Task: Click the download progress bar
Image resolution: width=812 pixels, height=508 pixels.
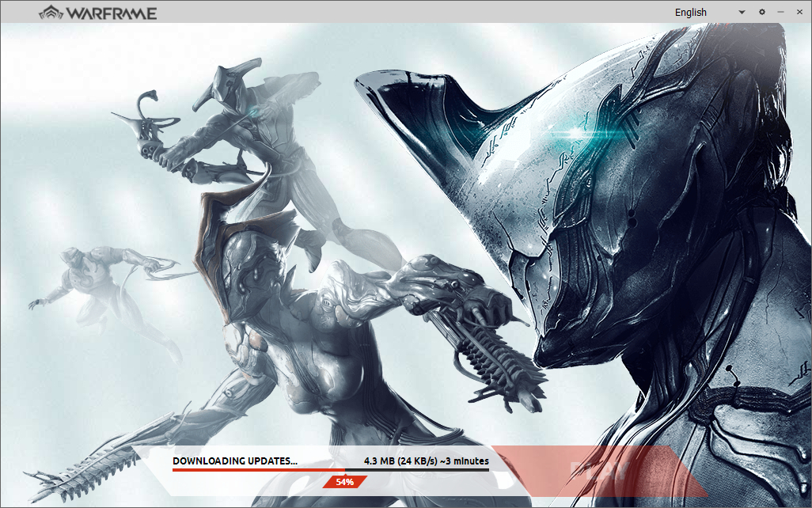Action: tap(330, 470)
